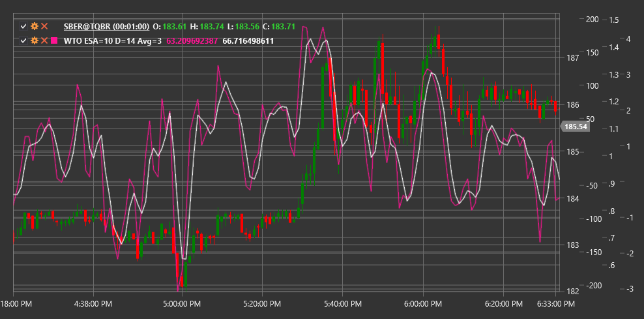Click the 1.4 far-right axis label
The image size is (644, 319).
615,47
